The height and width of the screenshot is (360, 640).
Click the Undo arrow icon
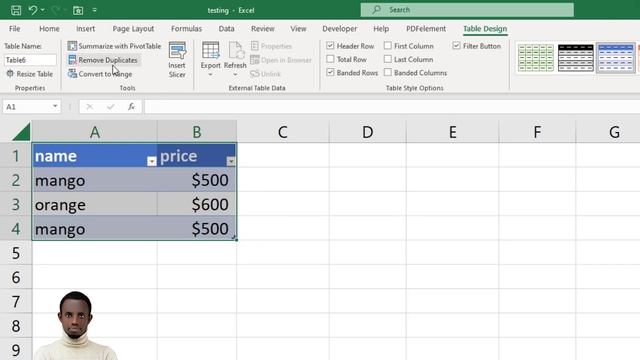coord(33,10)
